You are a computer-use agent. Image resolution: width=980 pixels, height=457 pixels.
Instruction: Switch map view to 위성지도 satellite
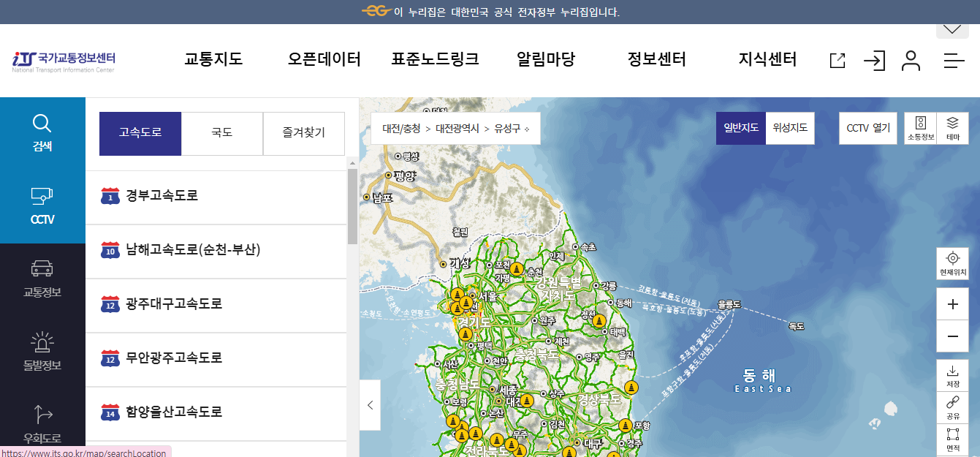[790, 127]
